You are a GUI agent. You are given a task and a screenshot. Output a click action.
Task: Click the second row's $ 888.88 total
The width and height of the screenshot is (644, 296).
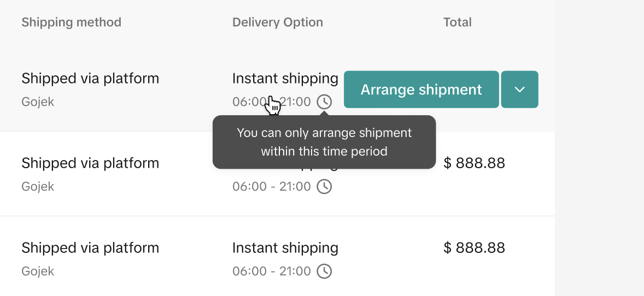pyautogui.click(x=474, y=163)
